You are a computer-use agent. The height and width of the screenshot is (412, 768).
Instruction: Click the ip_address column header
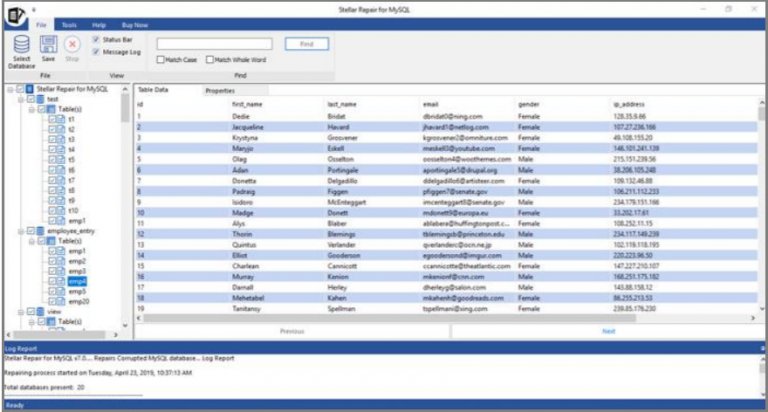point(628,104)
